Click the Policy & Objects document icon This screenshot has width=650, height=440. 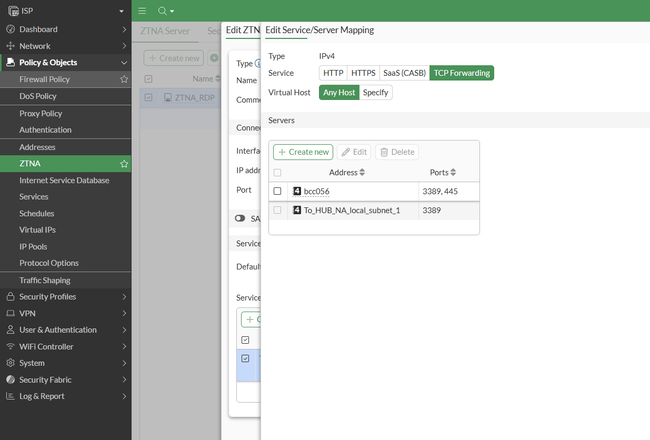pyautogui.click(x=10, y=62)
